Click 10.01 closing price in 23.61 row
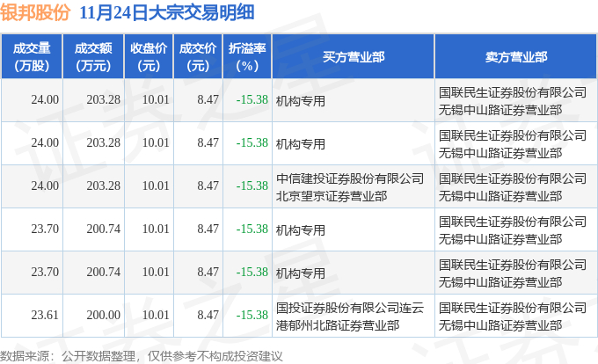 click(156, 316)
